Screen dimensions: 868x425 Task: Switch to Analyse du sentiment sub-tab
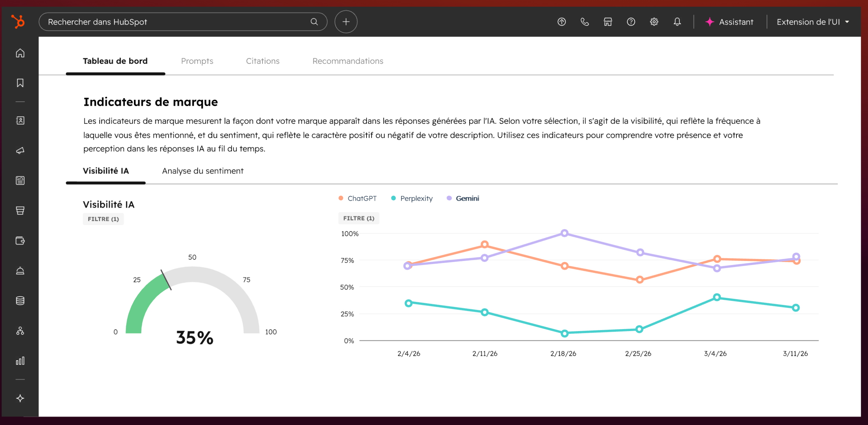click(x=203, y=171)
